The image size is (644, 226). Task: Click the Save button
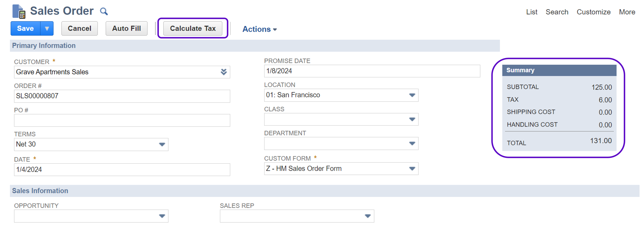(25, 29)
